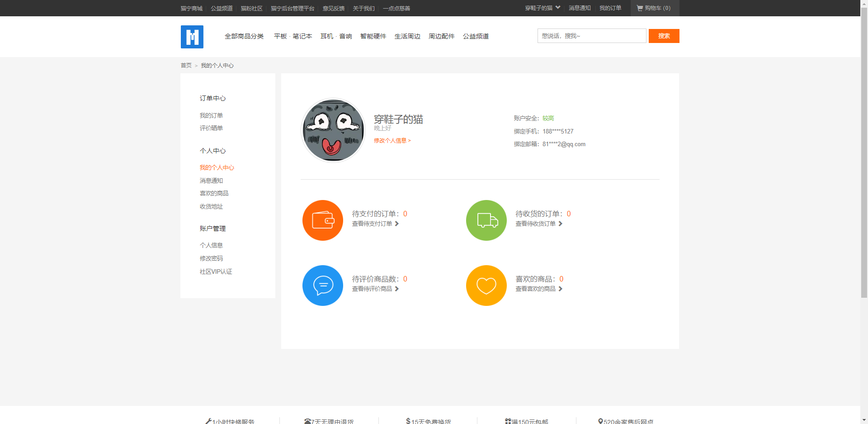This screenshot has width=868, height=424.
Task: Click 修改个人信息 > link
Action: click(392, 141)
